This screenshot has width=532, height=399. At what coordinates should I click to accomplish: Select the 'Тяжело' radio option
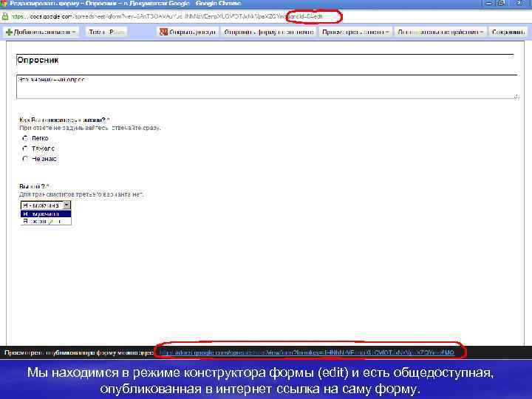pos(25,149)
